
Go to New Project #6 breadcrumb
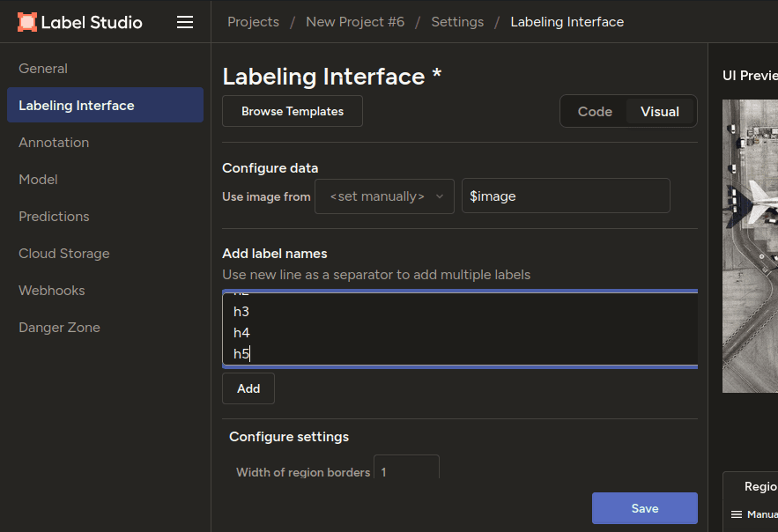(355, 22)
